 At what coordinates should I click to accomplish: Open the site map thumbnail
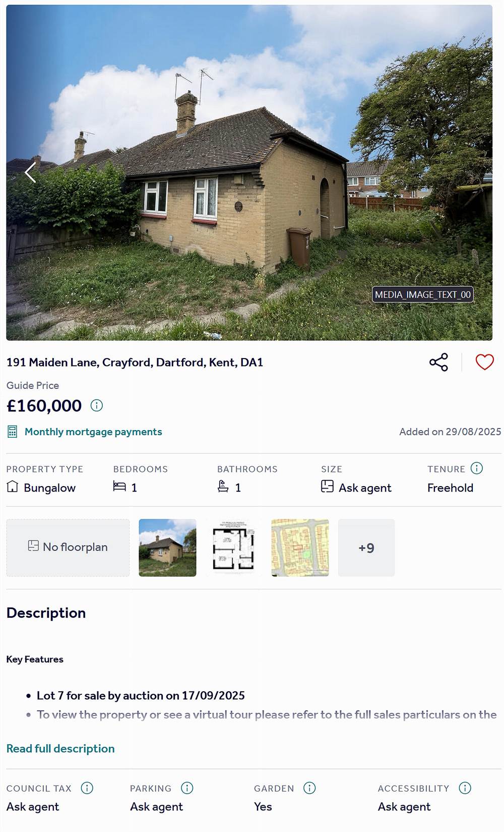tap(300, 548)
